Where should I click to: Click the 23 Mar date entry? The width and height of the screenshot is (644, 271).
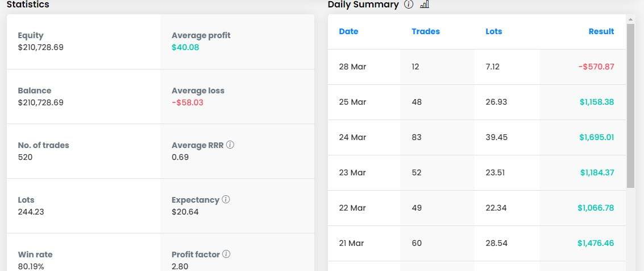pos(352,173)
